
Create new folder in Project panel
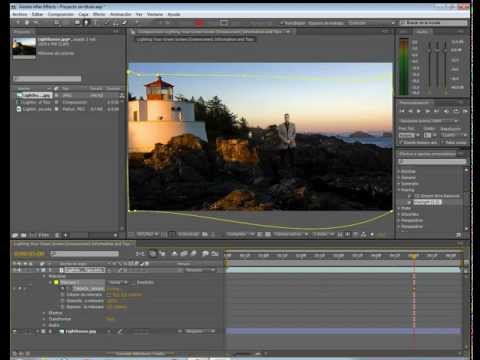23,235
